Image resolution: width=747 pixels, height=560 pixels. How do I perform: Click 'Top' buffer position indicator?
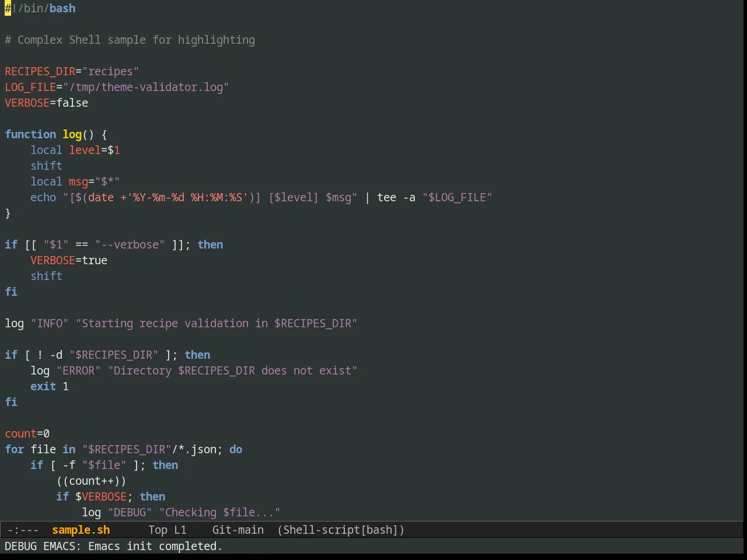pos(158,530)
